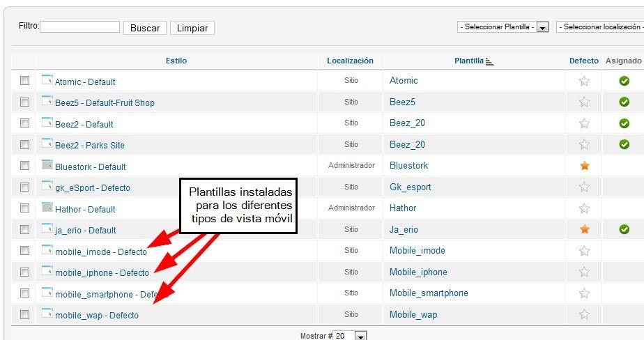Click assigned check in Beez2 - Default row
The height and width of the screenshot is (340, 644).
click(x=624, y=123)
